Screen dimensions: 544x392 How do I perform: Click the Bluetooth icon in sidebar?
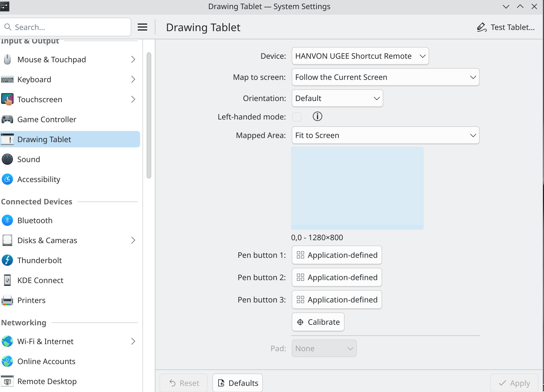(x=7, y=221)
